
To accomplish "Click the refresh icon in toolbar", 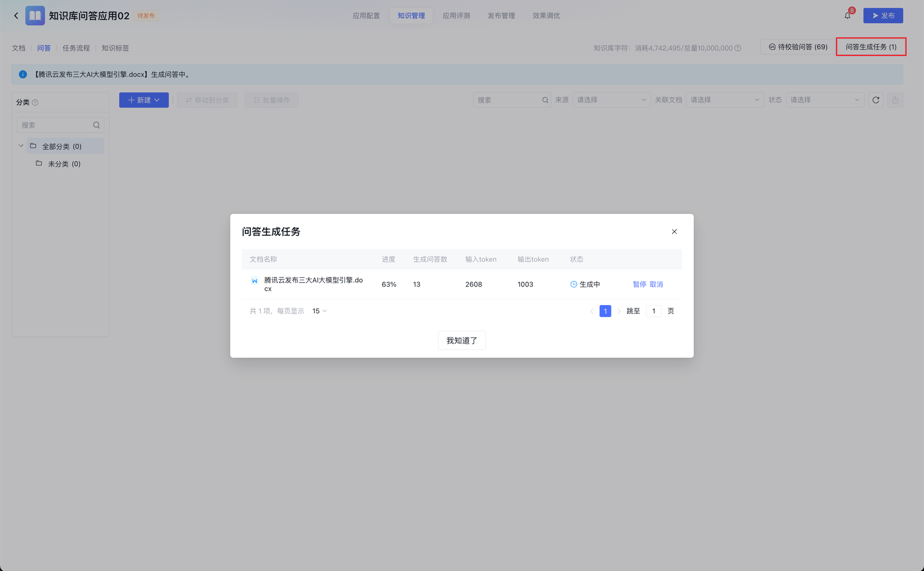I will 875,100.
